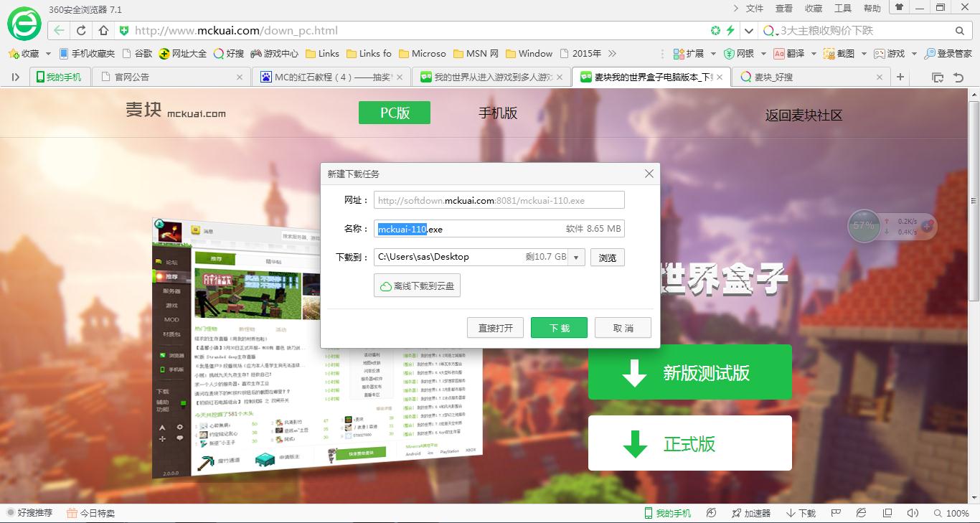Switch to the 官网公告 tab
Image resolution: width=980 pixels, height=523 pixels.
pyautogui.click(x=172, y=77)
